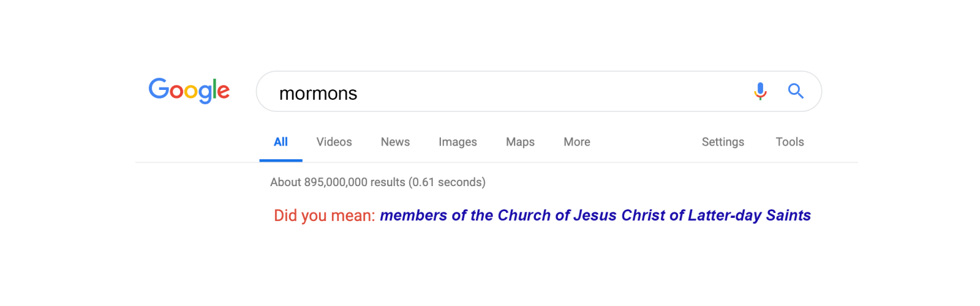Click the word "mormons" in search box

point(318,93)
